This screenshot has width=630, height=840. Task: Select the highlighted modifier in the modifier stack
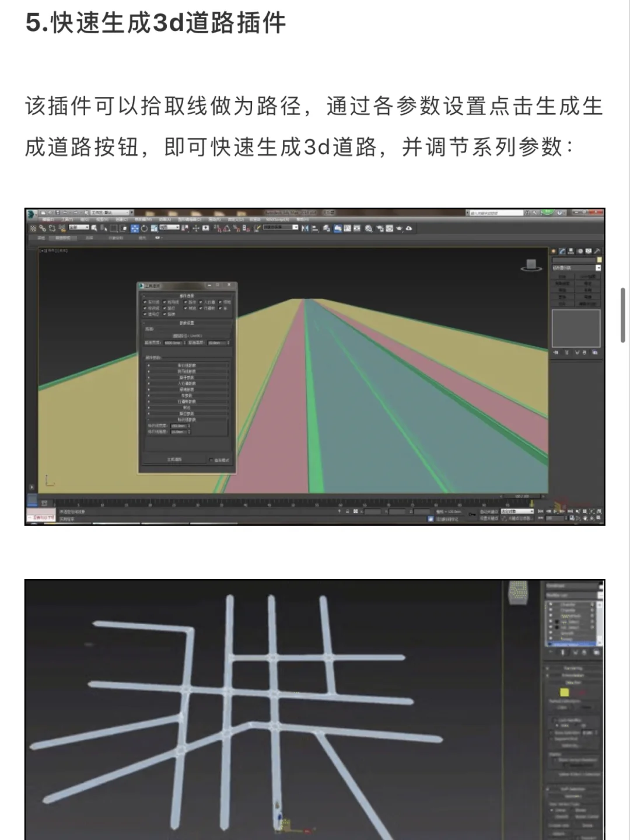(x=571, y=643)
